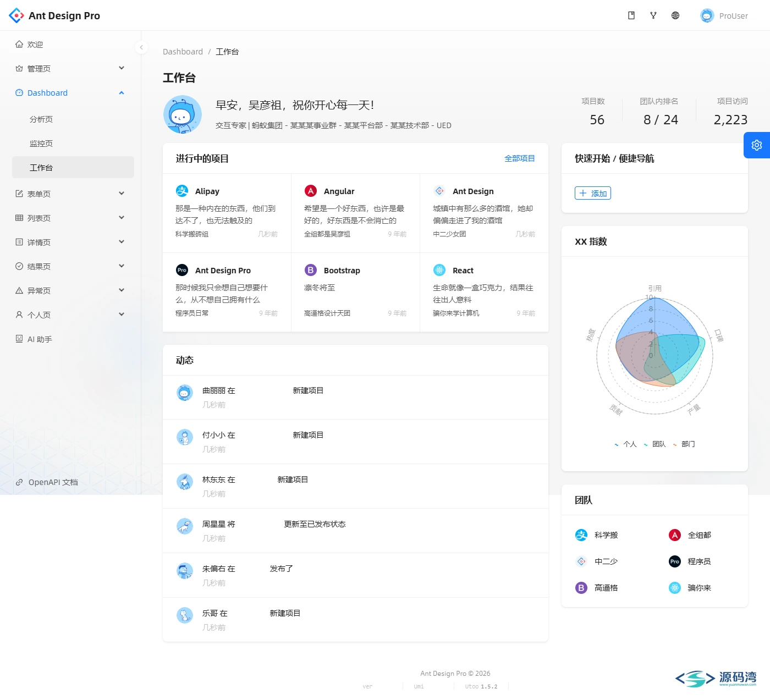Click the 科学搬 team icon

coord(581,535)
